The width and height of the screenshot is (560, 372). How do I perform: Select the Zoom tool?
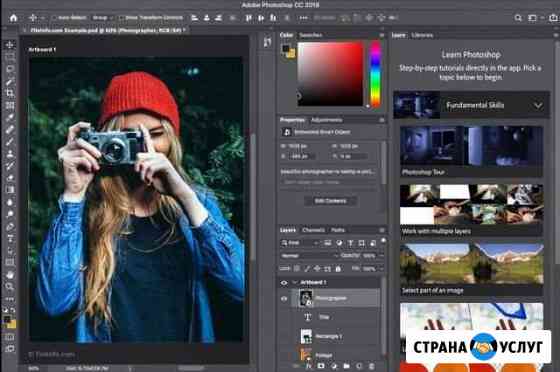[x=10, y=286]
